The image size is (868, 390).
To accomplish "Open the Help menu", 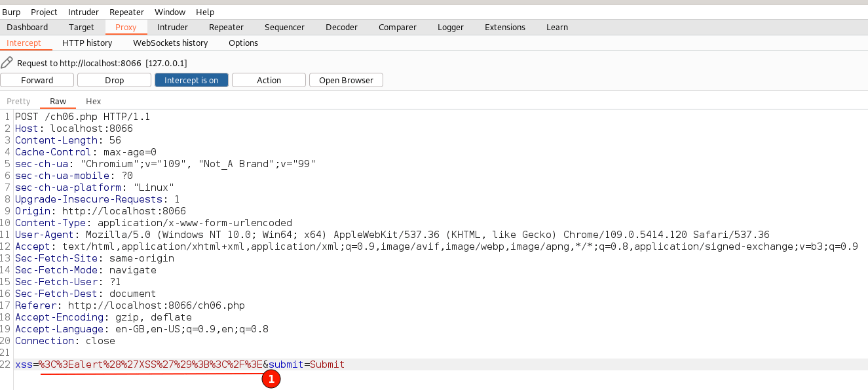I will click(205, 12).
